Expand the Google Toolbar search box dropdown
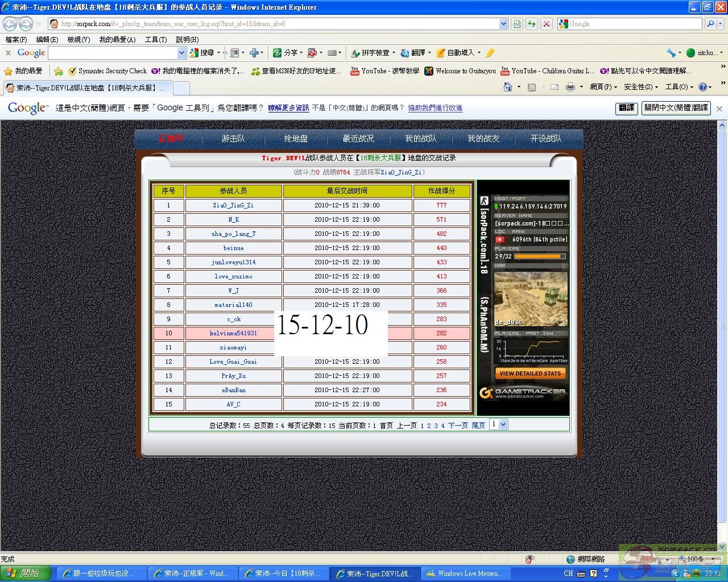The width and height of the screenshot is (728, 582). click(181, 53)
